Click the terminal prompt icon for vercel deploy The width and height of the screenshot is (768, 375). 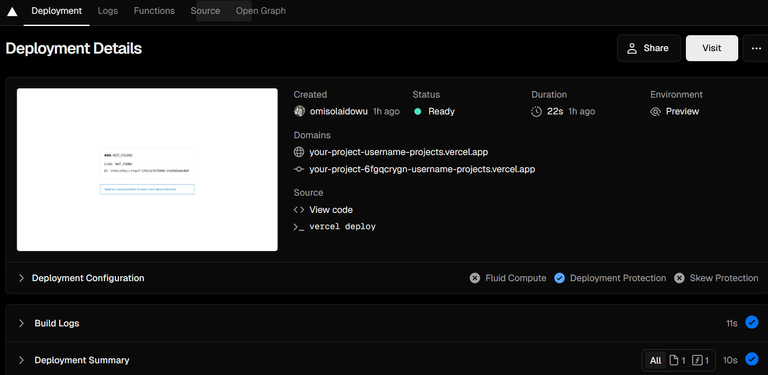(299, 227)
